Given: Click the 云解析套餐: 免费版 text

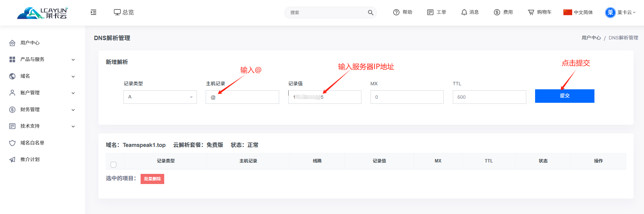Looking at the screenshot, I should [x=198, y=145].
